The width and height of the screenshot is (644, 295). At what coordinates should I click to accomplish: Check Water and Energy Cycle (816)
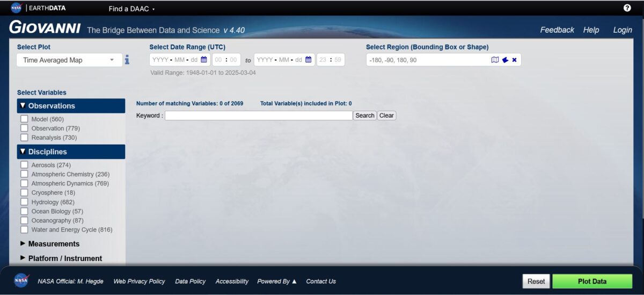pos(24,229)
